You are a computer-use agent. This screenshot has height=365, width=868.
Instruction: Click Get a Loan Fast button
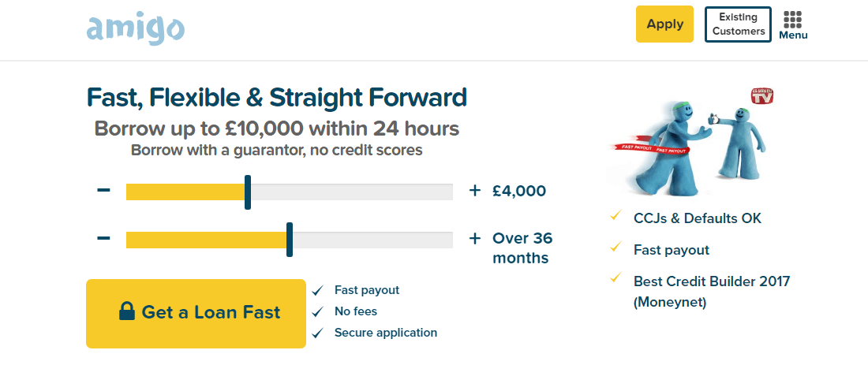196,314
